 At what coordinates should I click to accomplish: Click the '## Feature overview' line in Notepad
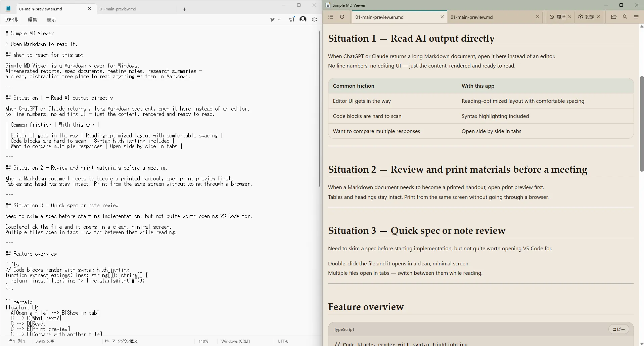pyautogui.click(x=31, y=254)
